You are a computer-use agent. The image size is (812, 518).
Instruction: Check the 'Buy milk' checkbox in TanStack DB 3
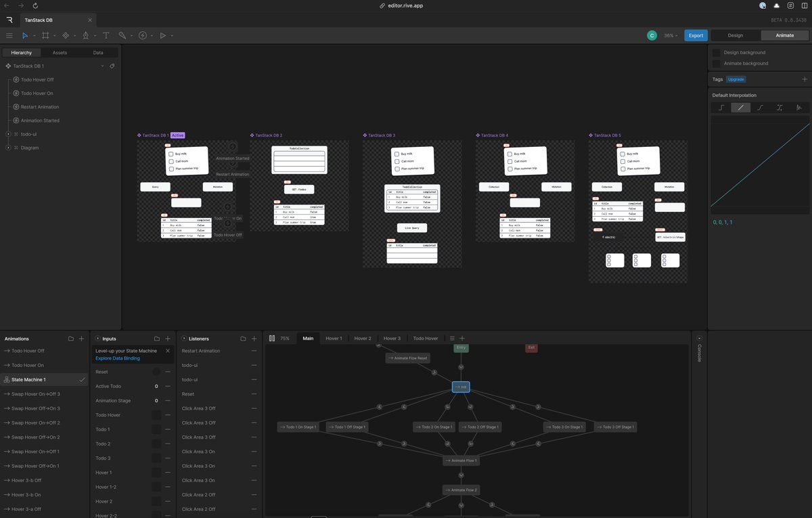click(x=397, y=154)
